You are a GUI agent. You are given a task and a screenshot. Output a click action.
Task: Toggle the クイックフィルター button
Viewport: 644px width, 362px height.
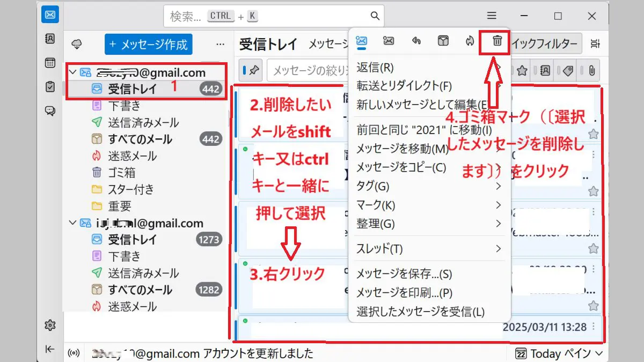pos(546,43)
